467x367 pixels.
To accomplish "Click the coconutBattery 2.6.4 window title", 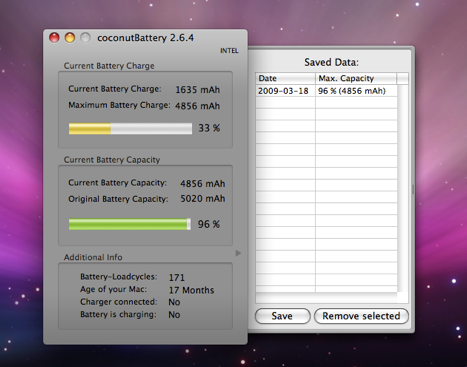I will [145, 38].
